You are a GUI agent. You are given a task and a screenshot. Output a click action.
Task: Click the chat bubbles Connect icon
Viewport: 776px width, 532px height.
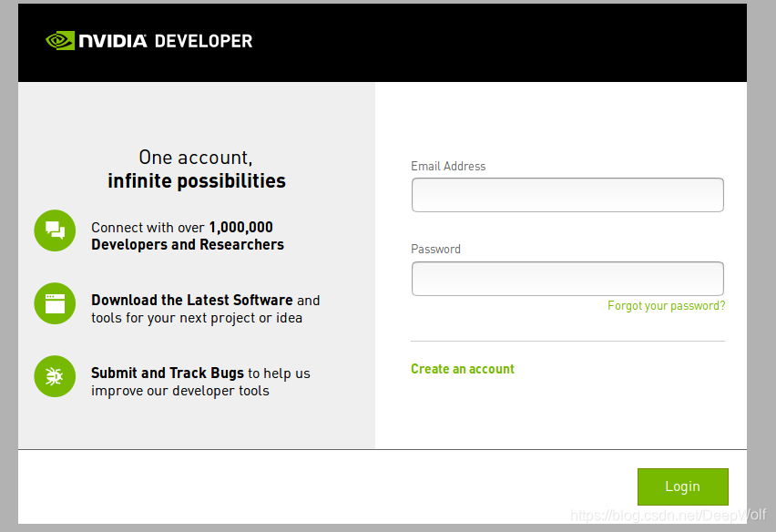tap(55, 230)
